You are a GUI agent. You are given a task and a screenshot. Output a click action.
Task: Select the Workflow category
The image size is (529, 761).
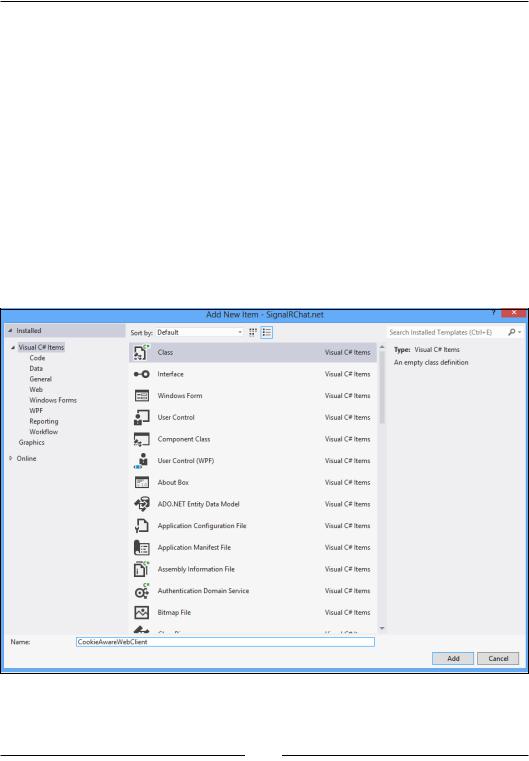click(x=44, y=432)
